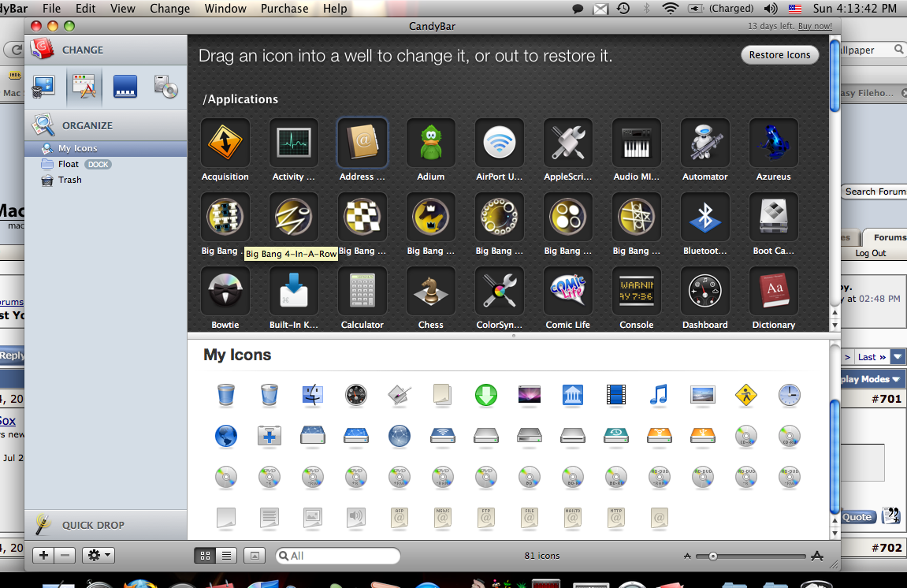Switch to System icons section in sidebar
This screenshot has height=588, width=907.
pos(43,87)
